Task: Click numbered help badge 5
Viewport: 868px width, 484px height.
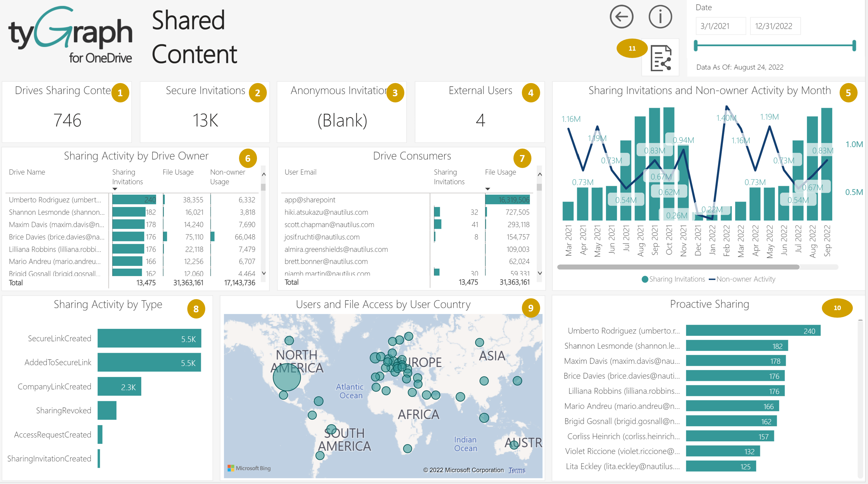Action: (x=848, y=93)
